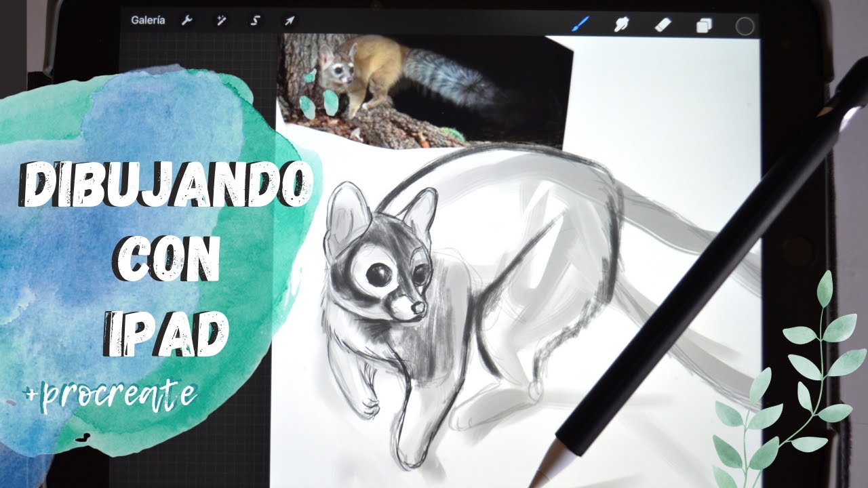Activate the Transform arrow tool
Viewport: 868px width, 488px height.
click(x=290, y=20)
